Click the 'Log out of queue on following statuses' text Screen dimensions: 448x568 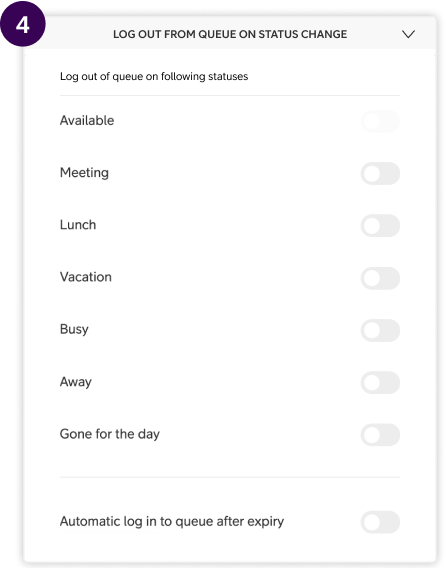pyautogui.click(x=154, y=76)
